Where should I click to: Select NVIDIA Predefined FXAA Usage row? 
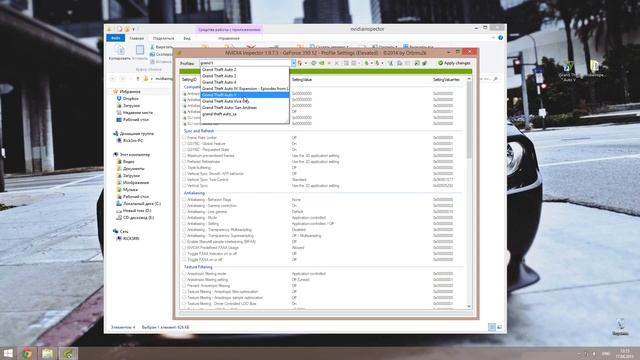pos(322,247)
